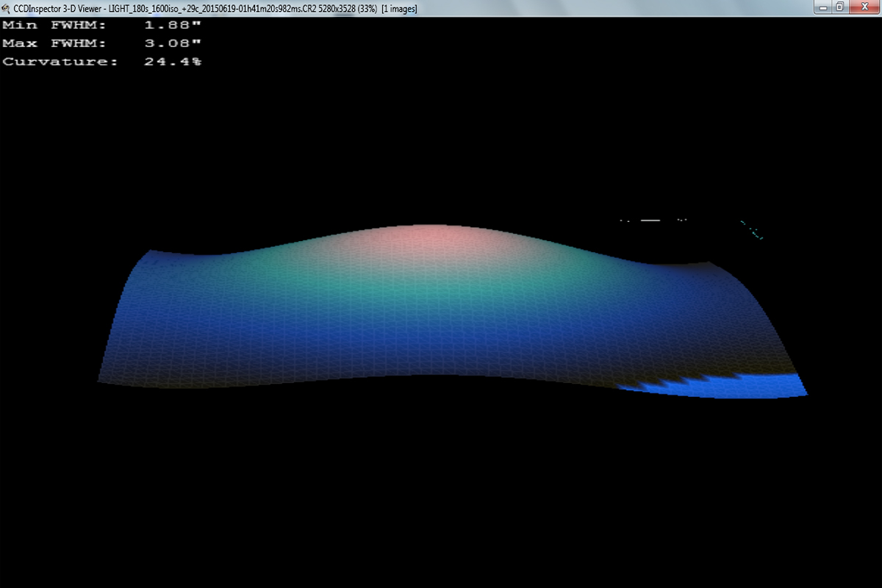Click the Curvature 24.4% readout
The width and height of the screenshot is (882, 588).
[103, 62]
